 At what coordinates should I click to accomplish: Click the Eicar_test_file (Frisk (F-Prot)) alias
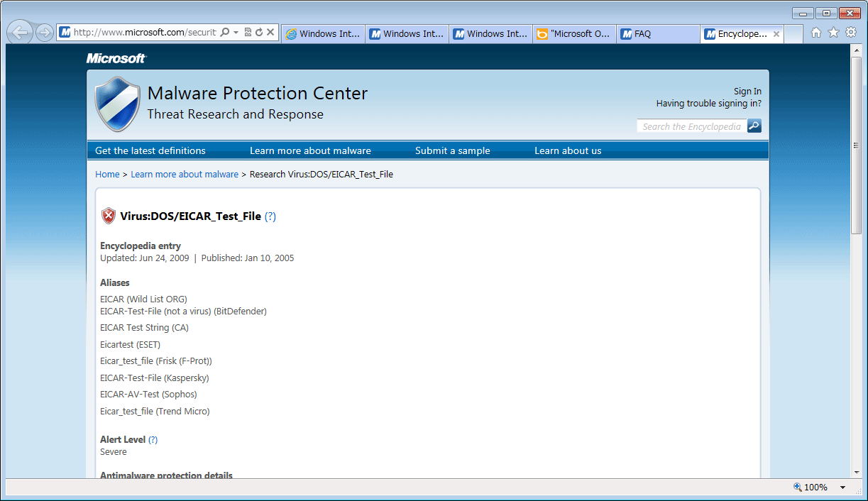[x=156, y=361]
